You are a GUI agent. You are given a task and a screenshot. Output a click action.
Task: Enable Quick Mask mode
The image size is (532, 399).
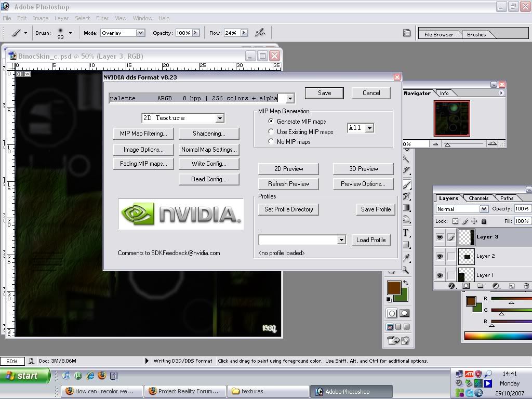pos(404,313)
